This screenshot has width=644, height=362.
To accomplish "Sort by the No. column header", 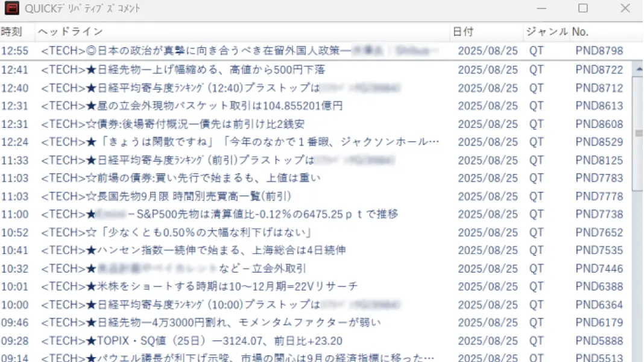I will click(x=580, y=31).
